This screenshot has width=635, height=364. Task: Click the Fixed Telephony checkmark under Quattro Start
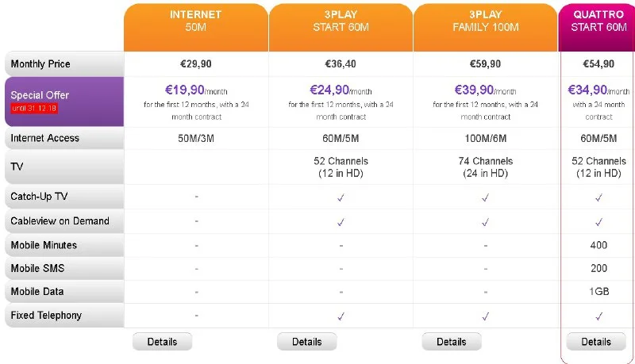(599, 316)
